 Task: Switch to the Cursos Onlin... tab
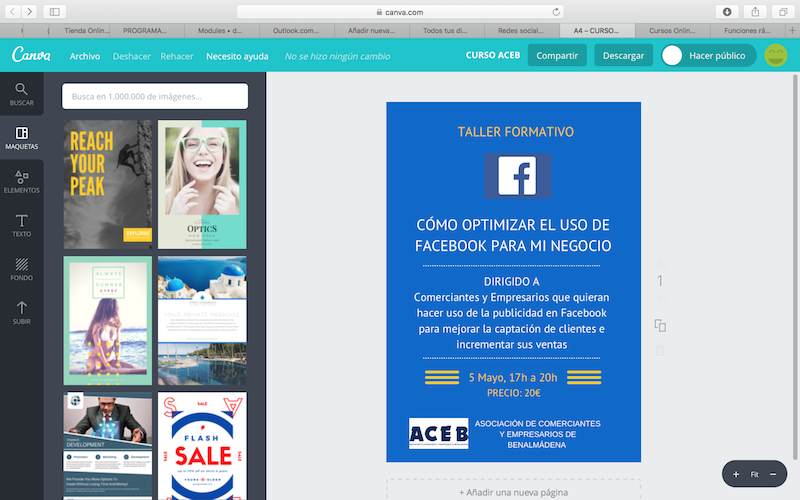click(x=672, y=31)
